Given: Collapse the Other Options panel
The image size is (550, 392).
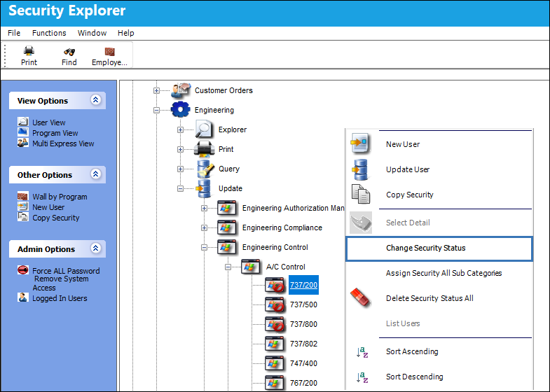Looking at the screenshot, I should 96,174.
